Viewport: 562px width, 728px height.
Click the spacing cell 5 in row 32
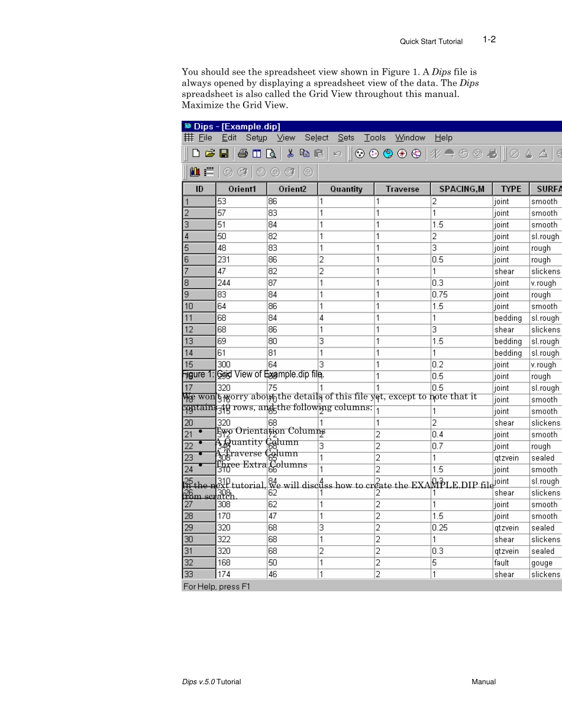click(x=461, y=563)
